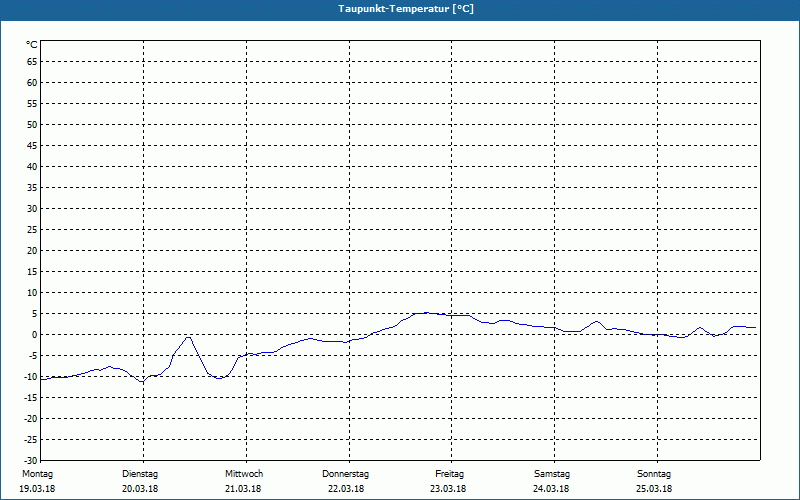The image size is (800, 500).
Task: Click the curve's spike near 0°C on Dienstag
Action: (188, 337)
